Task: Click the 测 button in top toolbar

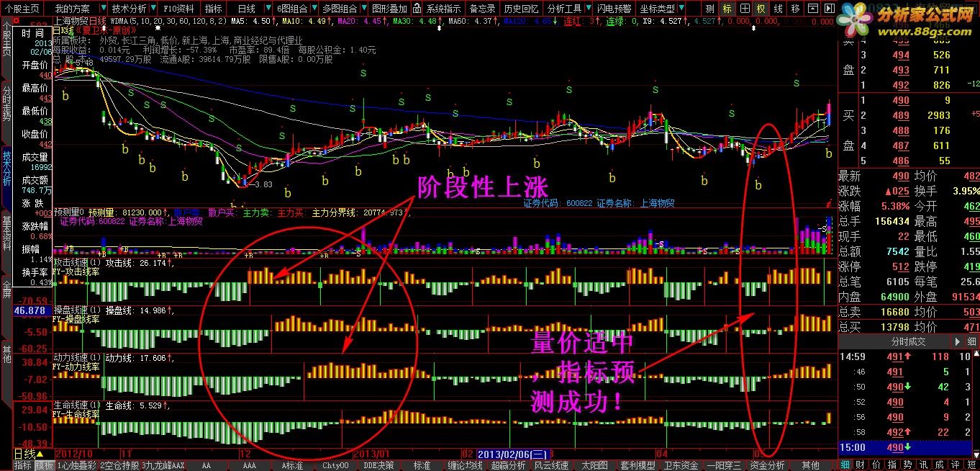Action: 710,9
